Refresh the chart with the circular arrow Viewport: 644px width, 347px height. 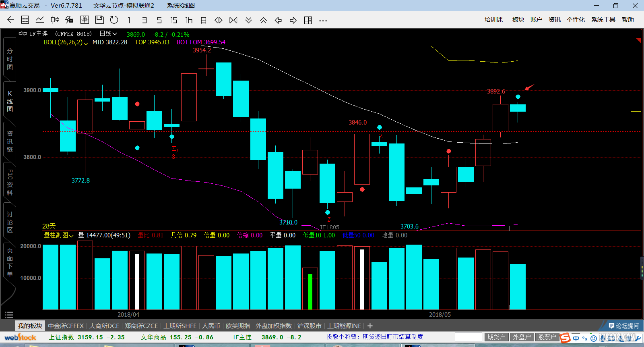[114, 20]
